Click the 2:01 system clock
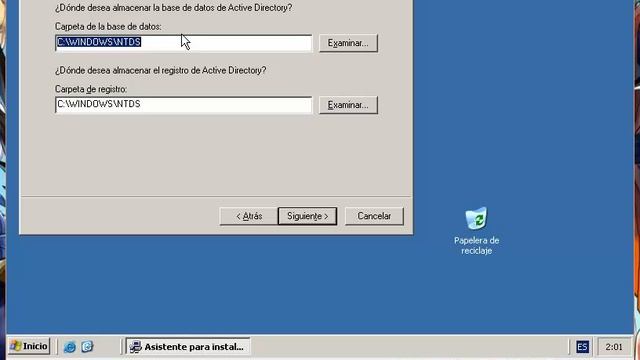Viewport: 640px width, 360px height. pyautogui.click(x=614, y=347)
